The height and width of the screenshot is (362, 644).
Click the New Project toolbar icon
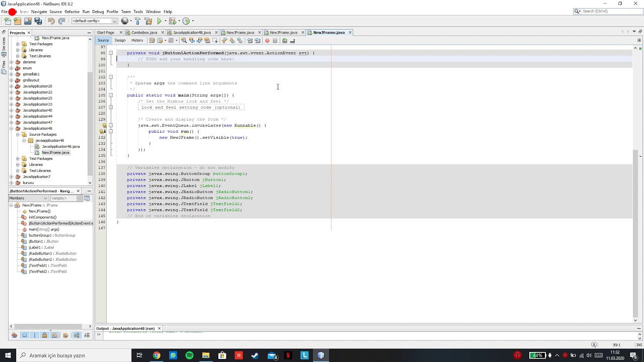(18, 21)
